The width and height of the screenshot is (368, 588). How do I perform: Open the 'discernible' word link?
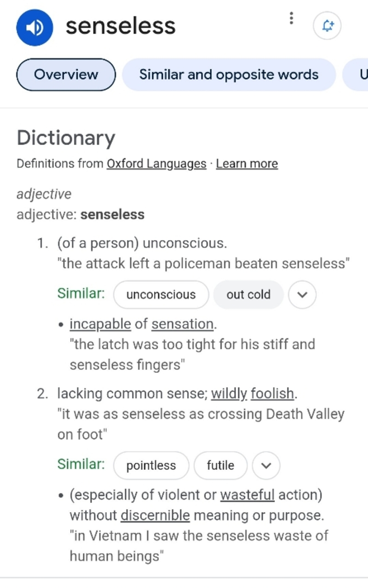[x=155, y=515]
